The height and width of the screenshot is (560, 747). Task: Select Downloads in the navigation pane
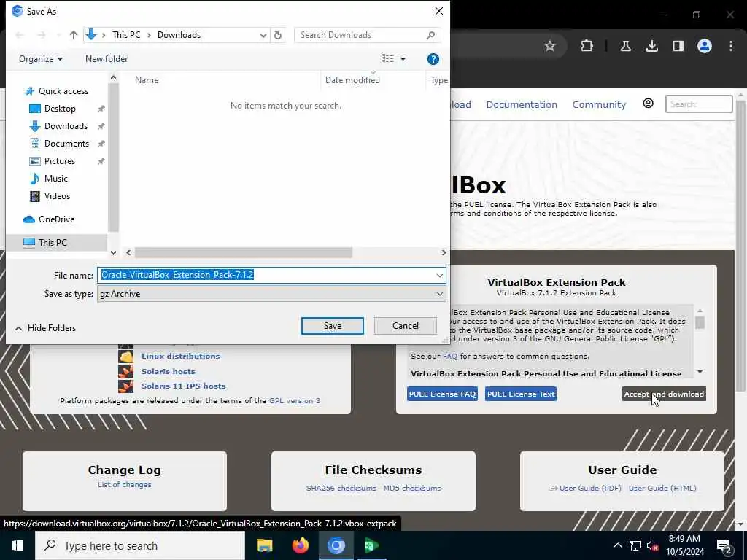tap(65, 125)
